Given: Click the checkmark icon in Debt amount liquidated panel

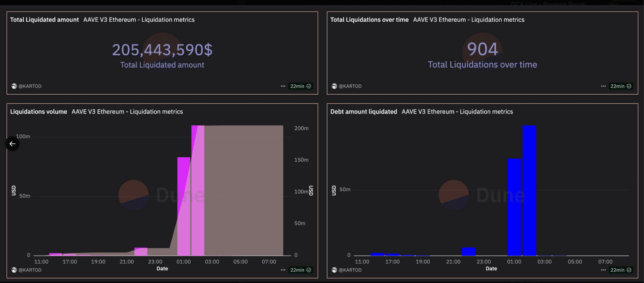Looking at the screenshot, I should click(629, 270).
